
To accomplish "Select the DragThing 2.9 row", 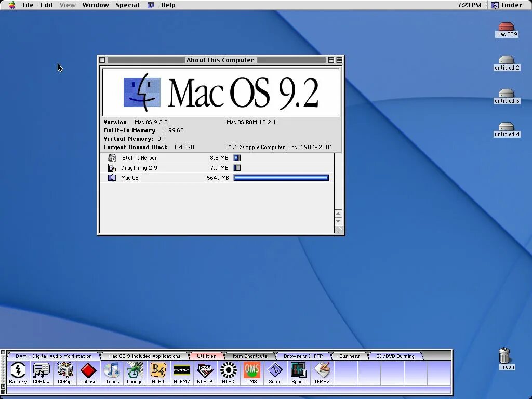I will point(217,168).
